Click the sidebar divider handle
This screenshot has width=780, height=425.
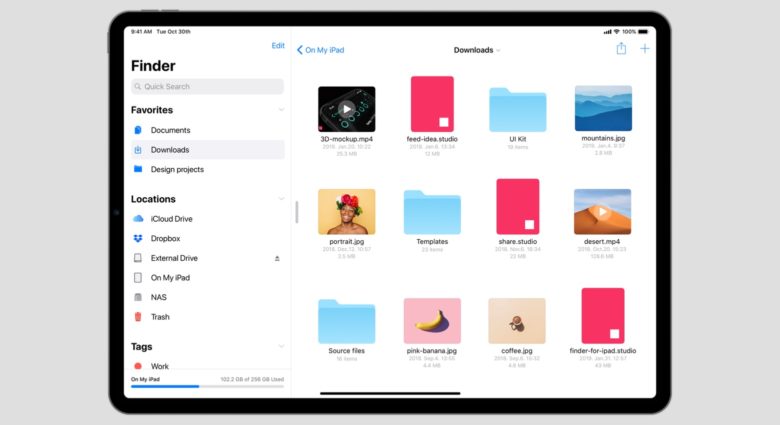[296, 212]
